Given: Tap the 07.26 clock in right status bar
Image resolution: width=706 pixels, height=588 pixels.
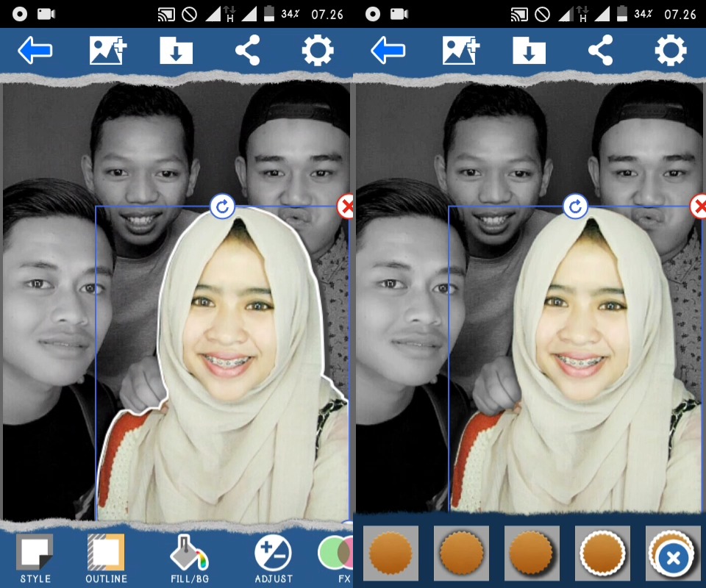Looking at the screenshot, I should click(x=680, y=15).
